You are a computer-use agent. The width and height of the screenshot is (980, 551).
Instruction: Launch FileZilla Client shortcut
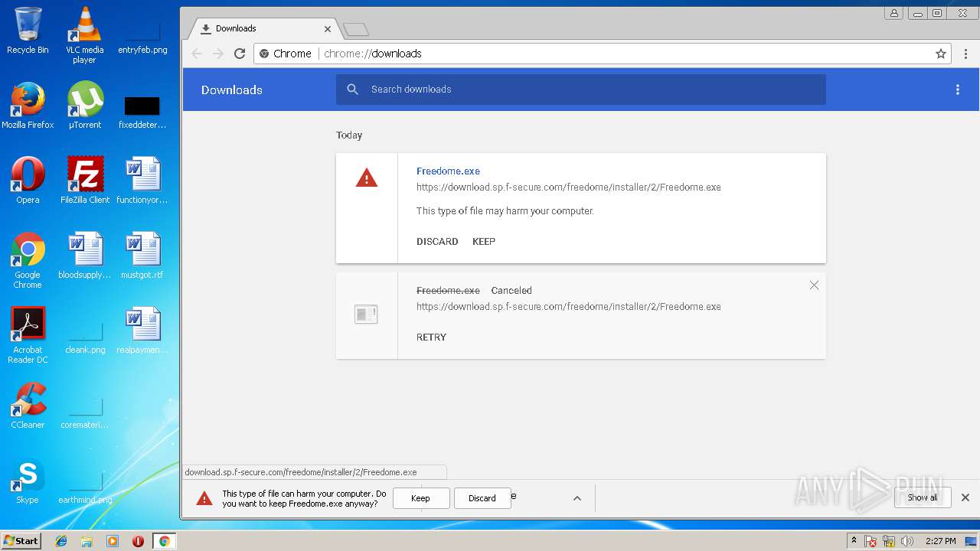(x=85, y=181)
